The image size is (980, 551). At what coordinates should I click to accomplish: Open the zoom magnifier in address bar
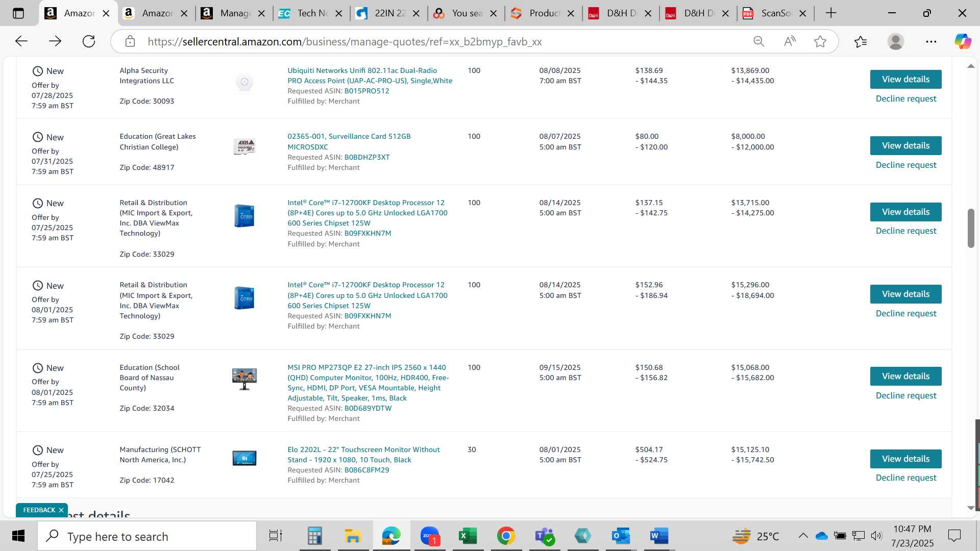(759, 41)
